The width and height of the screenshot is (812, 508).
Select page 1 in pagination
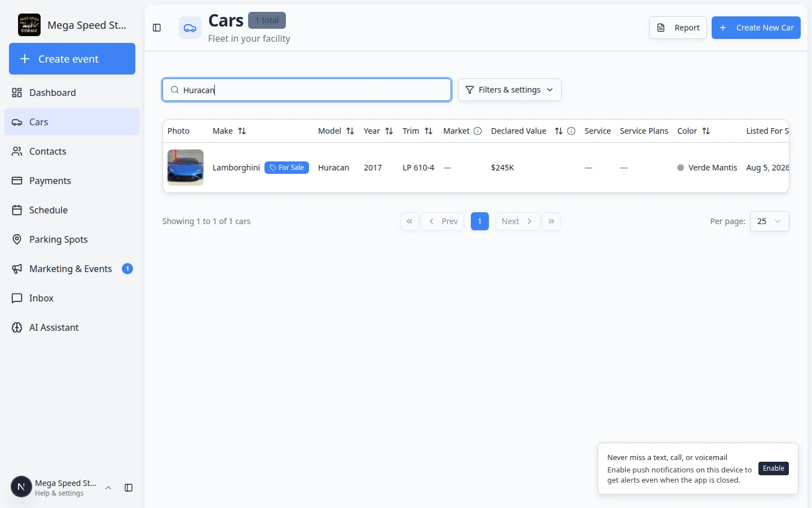480,221
